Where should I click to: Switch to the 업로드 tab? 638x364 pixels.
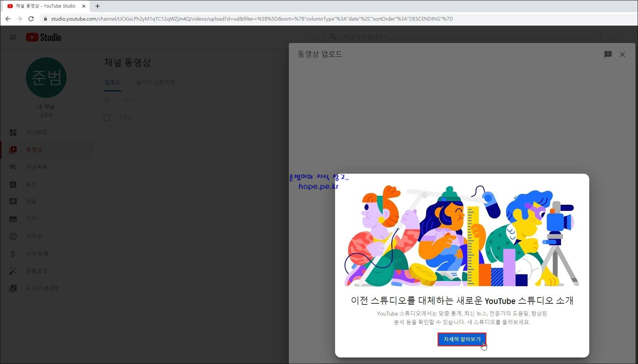[113, 82]
